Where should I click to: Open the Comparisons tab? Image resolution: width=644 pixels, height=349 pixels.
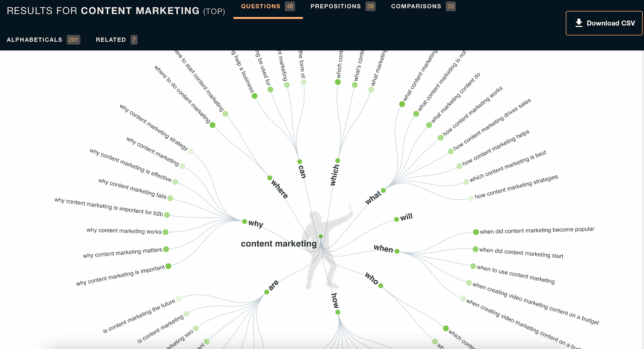coord(423,6)
